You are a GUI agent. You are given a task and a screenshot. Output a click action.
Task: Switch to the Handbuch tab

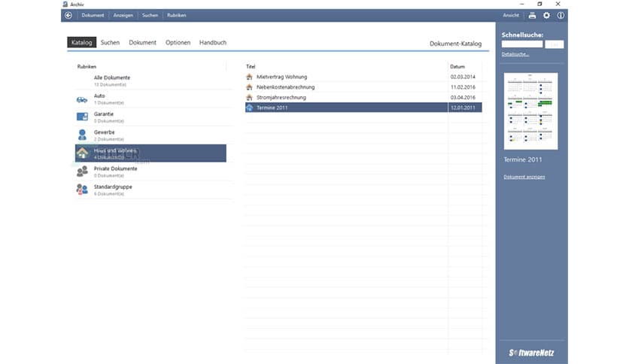[x=213, y=43]
